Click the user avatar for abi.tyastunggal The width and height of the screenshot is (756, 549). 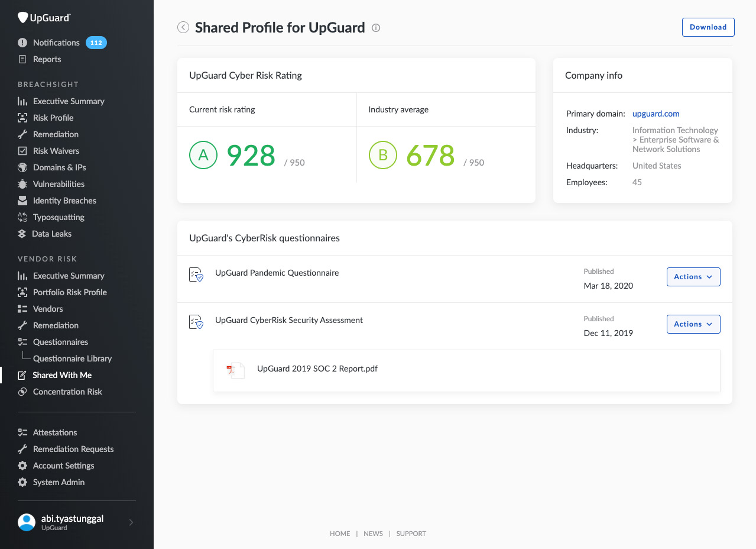click(27, 522)
